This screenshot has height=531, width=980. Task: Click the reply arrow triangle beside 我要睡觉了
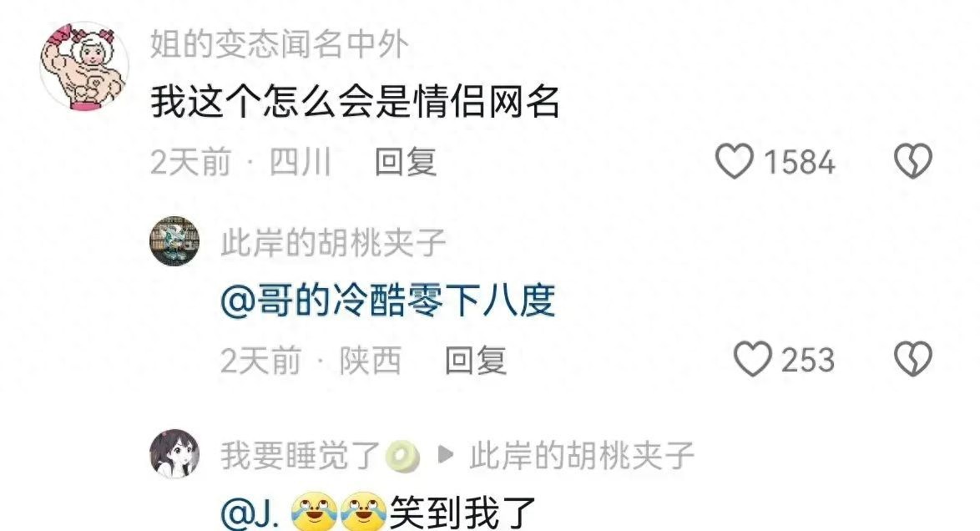tap(445, 455)
